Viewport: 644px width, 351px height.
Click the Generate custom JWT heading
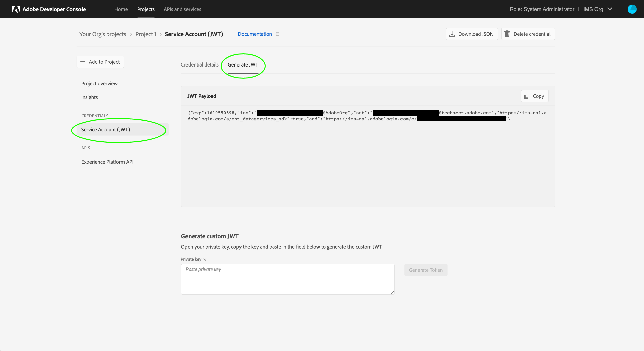[x=210, y=236]
